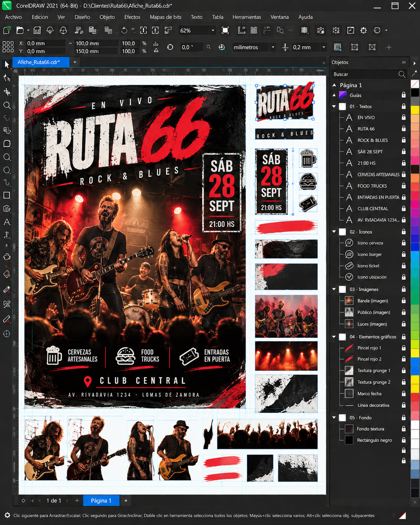Toggle lock on Pincel rojo 1 object
Image resolution: width=420 pixels, height=525 pixels.
(x=404, y=348)
